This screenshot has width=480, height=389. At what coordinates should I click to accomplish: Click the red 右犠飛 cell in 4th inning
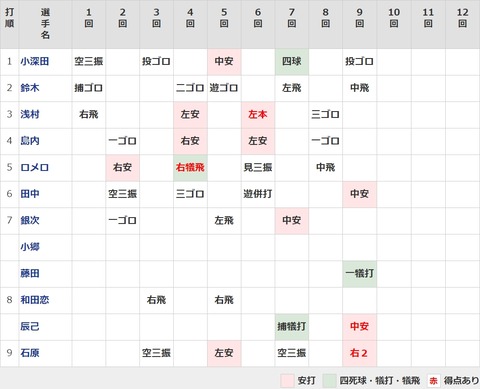pos(190,168)
